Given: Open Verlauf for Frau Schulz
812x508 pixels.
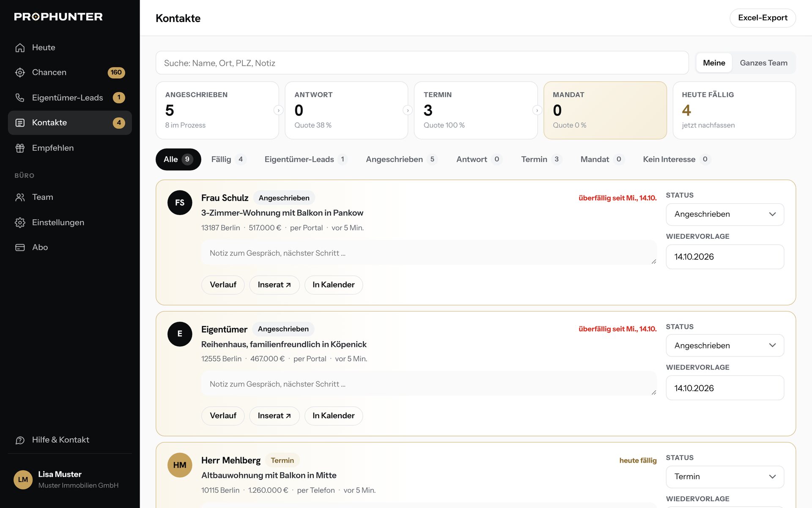Looking at the screenshot, I should coord(223,285).
